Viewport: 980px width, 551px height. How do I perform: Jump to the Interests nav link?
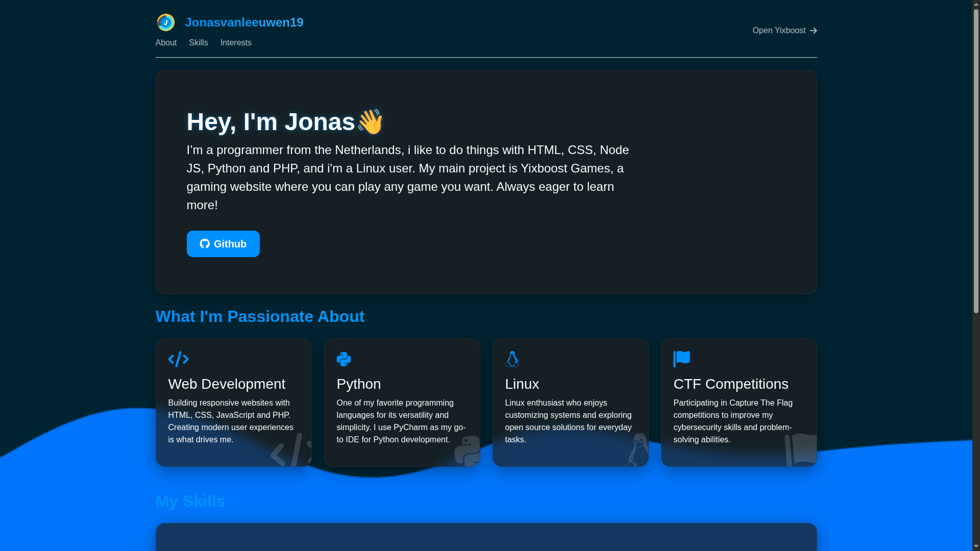coord(236,43)
